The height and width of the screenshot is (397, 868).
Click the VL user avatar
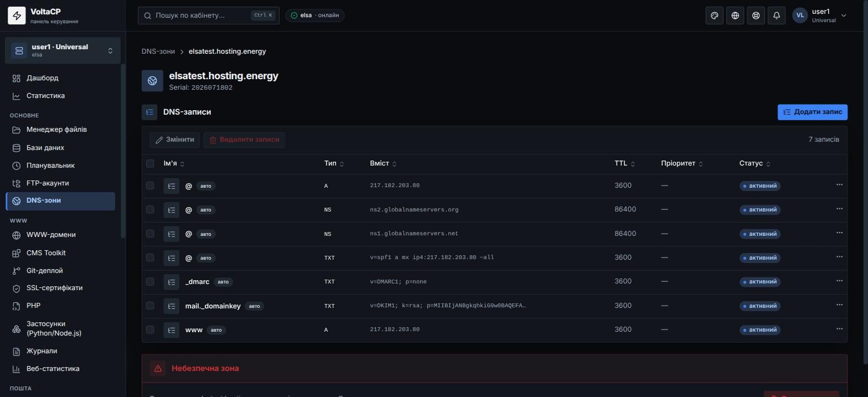coord(800,16)
